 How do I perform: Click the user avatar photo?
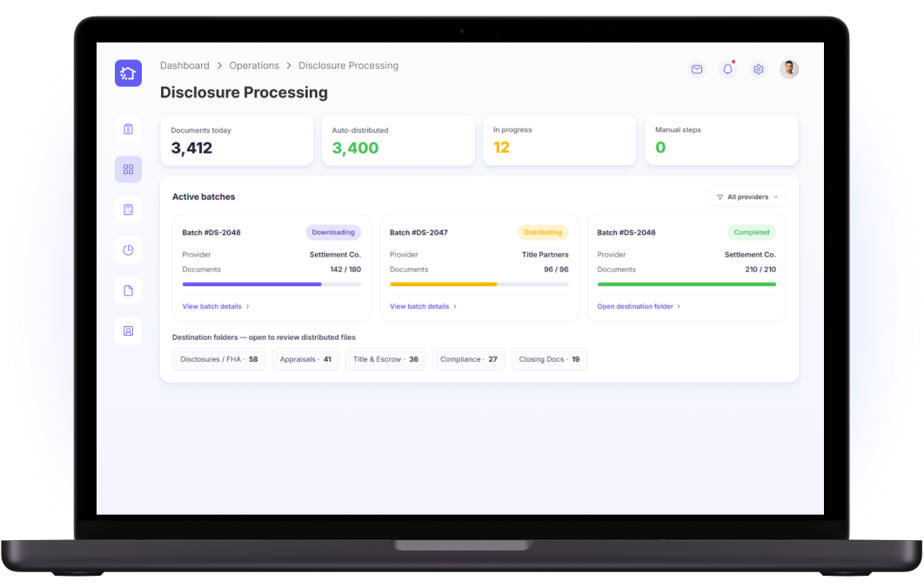[x=789, y=70]
